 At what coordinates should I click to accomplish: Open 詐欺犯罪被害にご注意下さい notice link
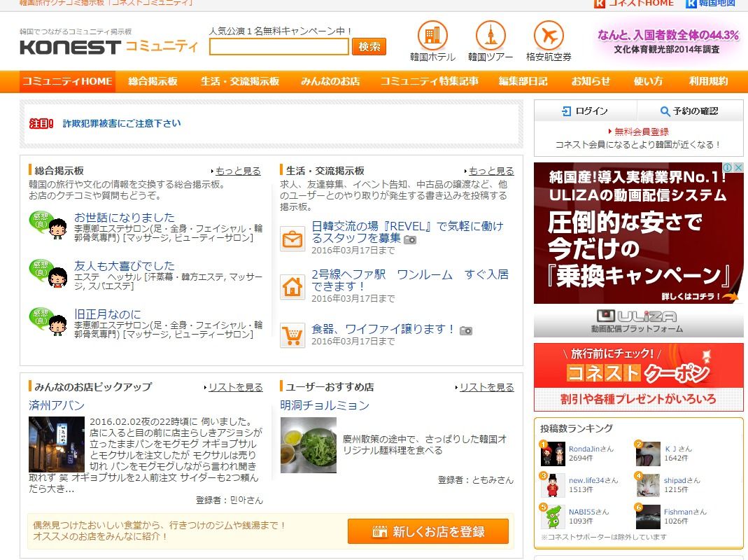(122, 123)
